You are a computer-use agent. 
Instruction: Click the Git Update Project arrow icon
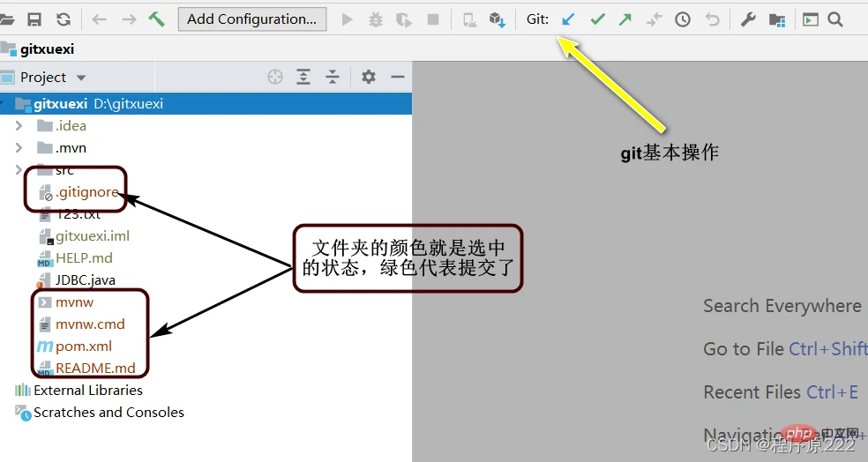tap(569, 19)
